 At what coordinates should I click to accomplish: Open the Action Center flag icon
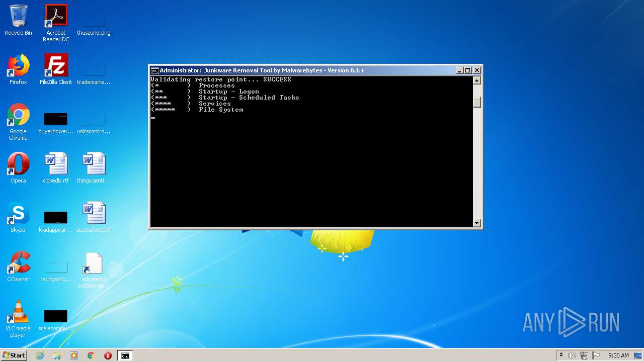click(x=596, y=355)
